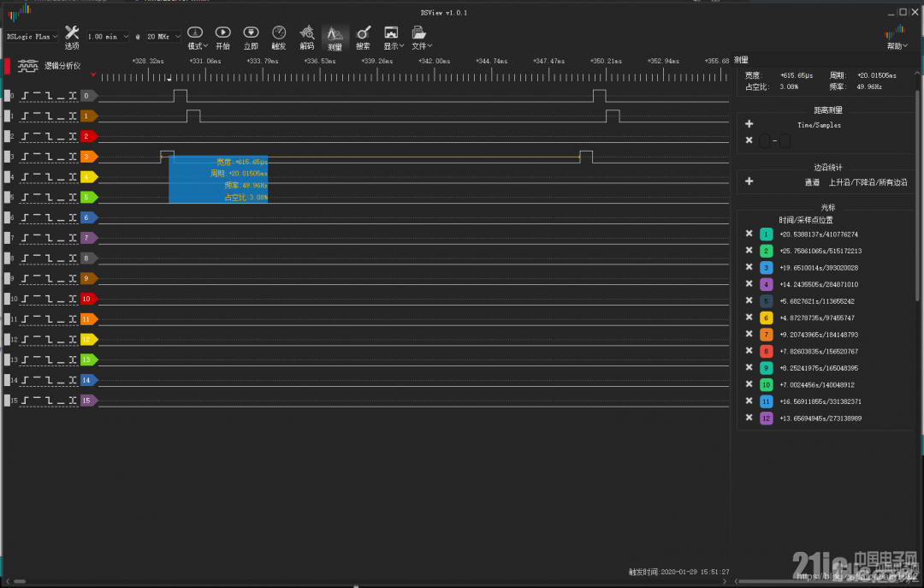Click the blue measurement tooltip on channel 3
924x588 pixels.
click(x=218, y=179)
